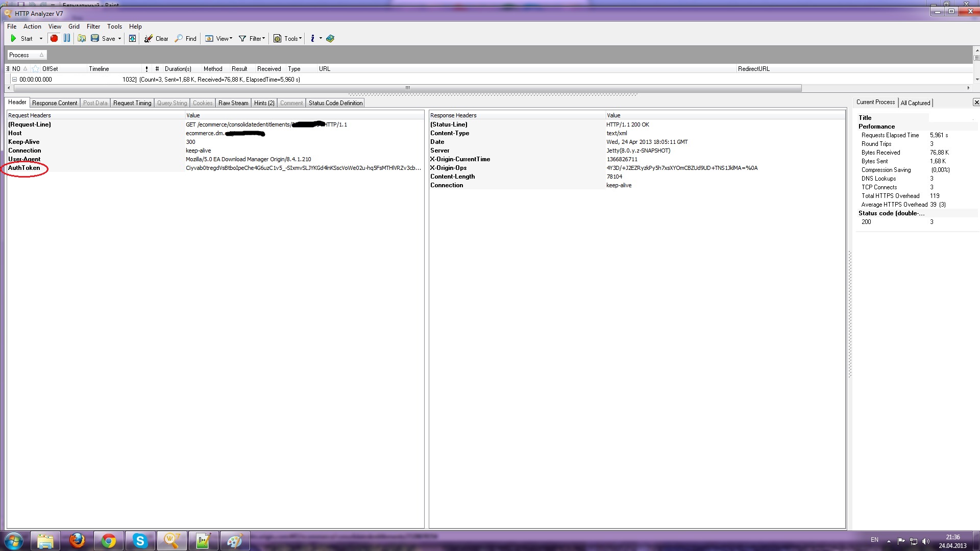The height and width of the screenshot is (551, 980).
Task: Click the green Start capture icon
Action: tap(13, 38)
